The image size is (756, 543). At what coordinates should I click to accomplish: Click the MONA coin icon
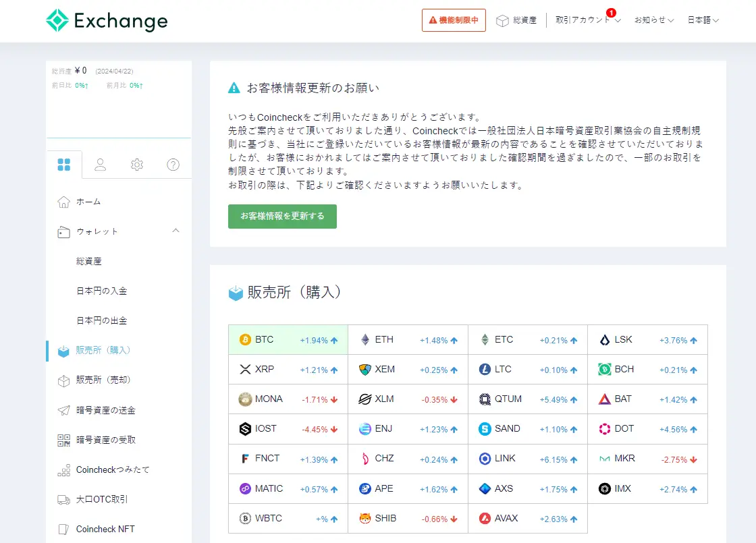(245, 399)
